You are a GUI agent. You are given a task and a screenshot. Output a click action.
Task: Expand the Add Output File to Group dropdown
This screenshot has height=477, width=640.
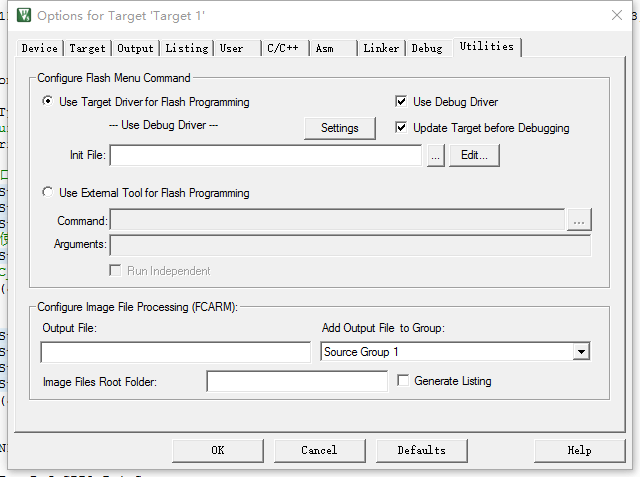click(x=580, y=352)
